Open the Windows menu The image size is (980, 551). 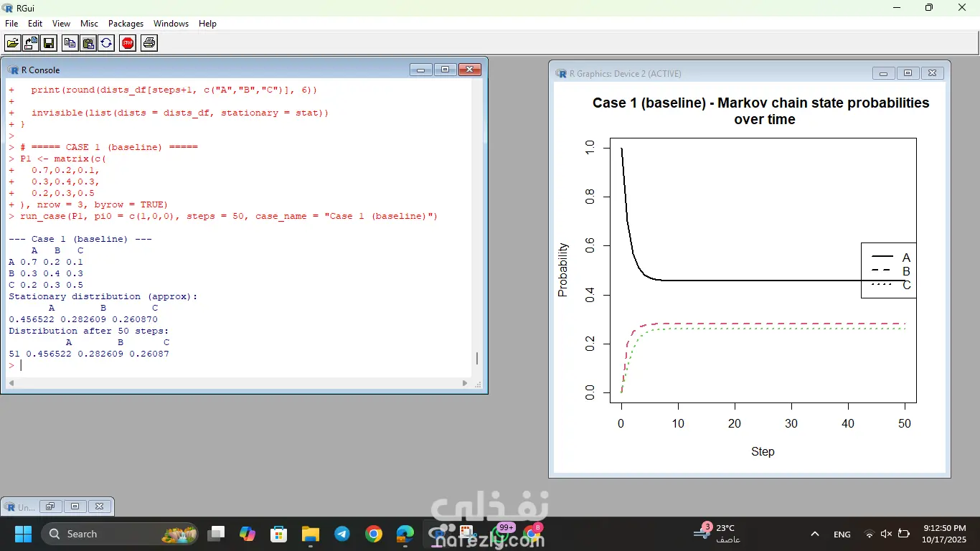coord(171,24)
